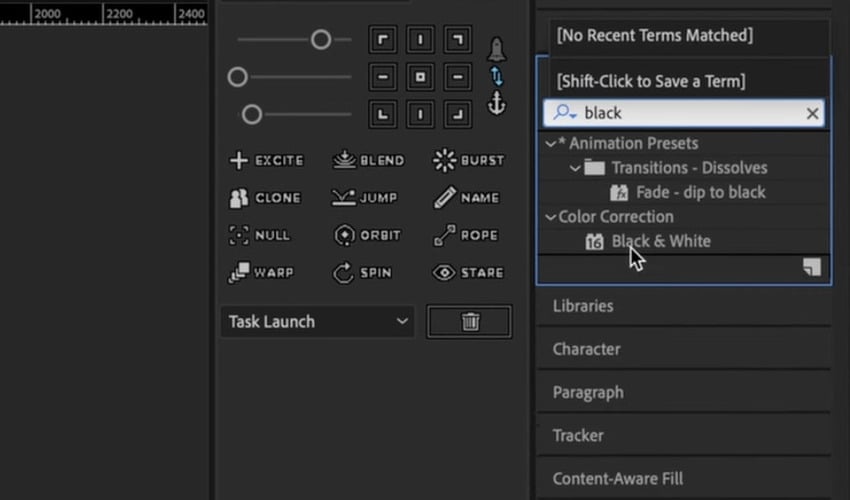Viewport: 850px width, 500px height.
Task: Click the trash can delete button
Action: tap(469, 322)
